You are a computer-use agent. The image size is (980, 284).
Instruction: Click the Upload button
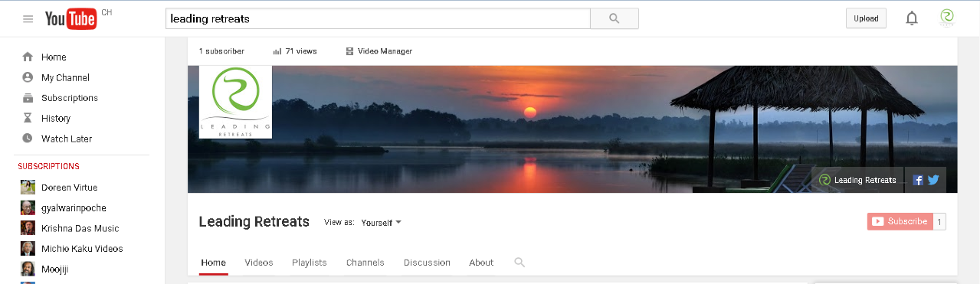point(866,18)
